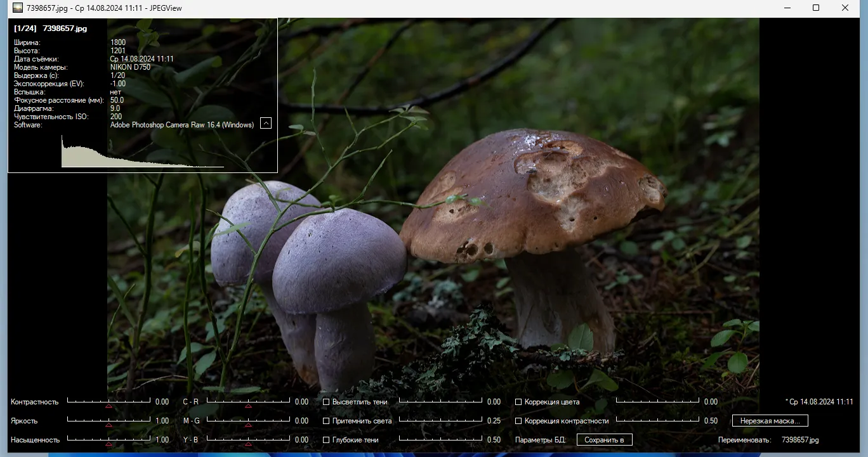Toggle the Притемнить света checkbox

click(x=326, y=421)
